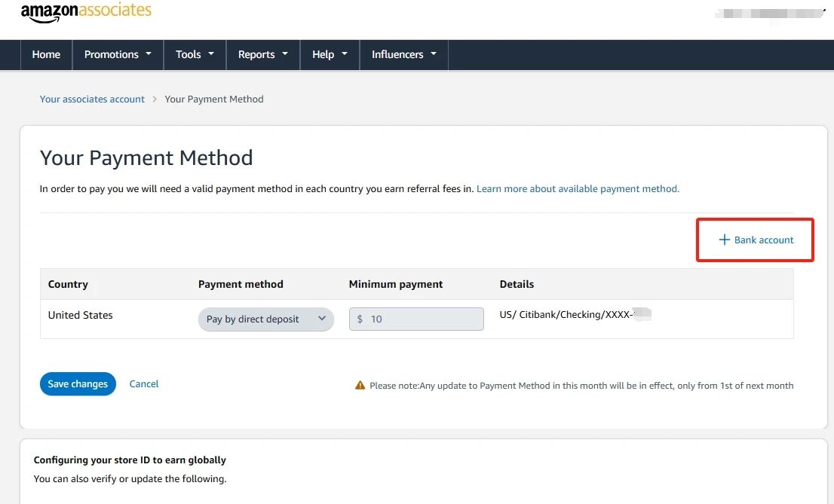Click the warning triangle icon near note

pyautogui.click(x=360, y=386)
